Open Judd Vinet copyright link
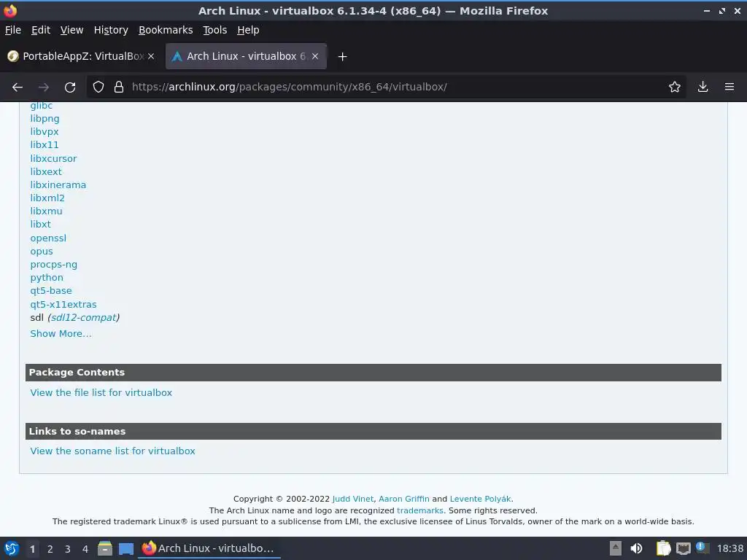 click(x=353, y=499)
